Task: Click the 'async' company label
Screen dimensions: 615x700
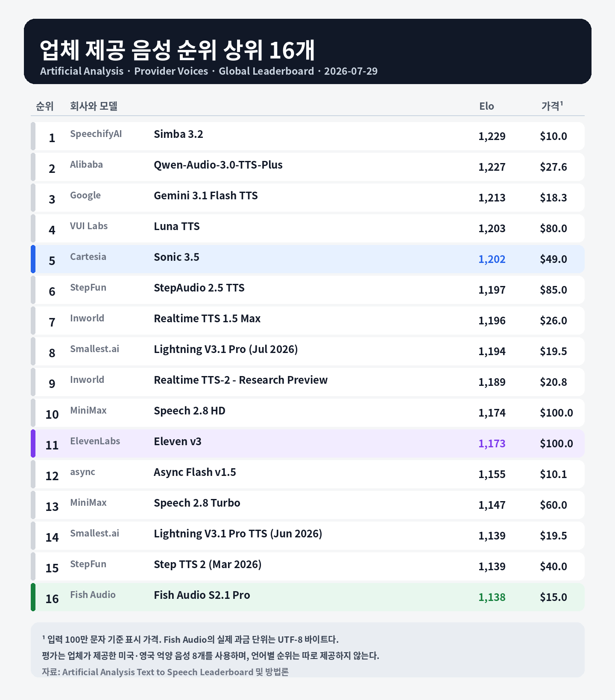Action: point(82,472)
